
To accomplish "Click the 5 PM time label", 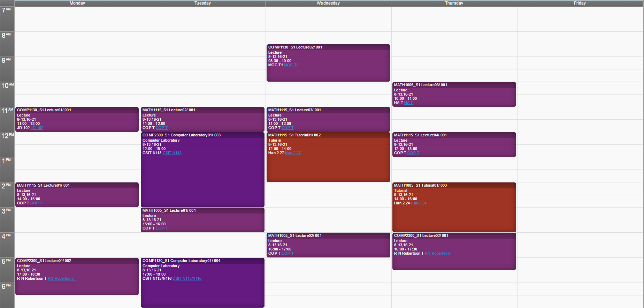I will (6, 261).
